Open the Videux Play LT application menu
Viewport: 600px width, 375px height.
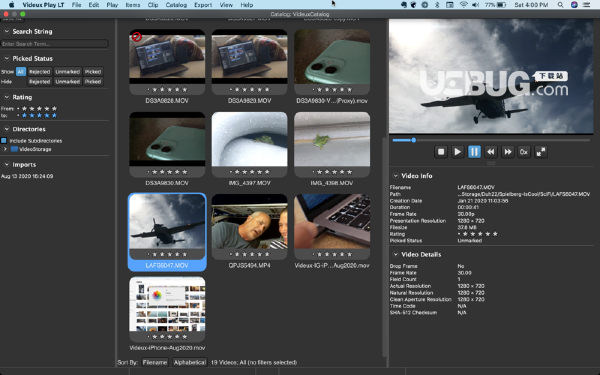tap(43, 5)
